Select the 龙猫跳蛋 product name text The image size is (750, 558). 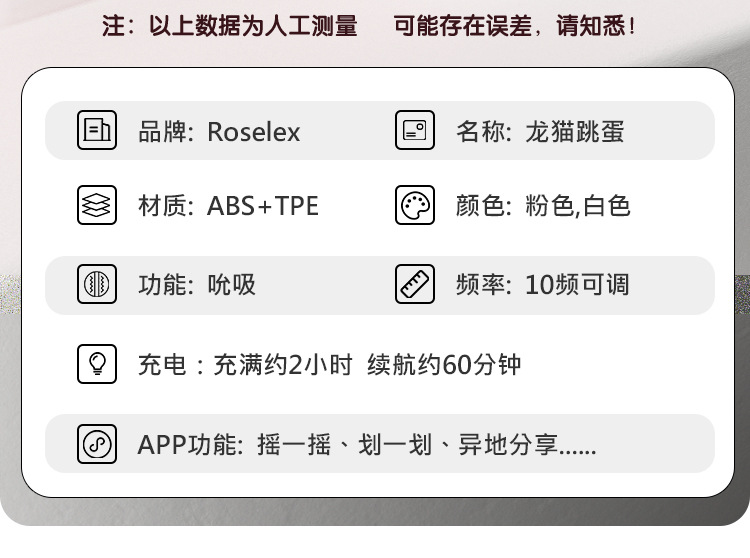click(574, 132)
